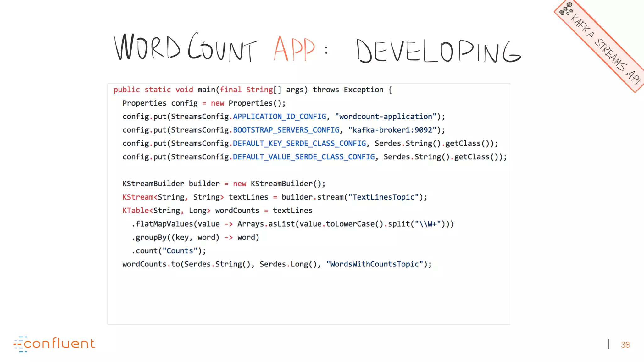This screenshot has height=362, width=644.
Task: Click BOOTSTRAP_SERVERS_CONFIG constant in code
Action: pyautogui.click(x=286, y=130)
